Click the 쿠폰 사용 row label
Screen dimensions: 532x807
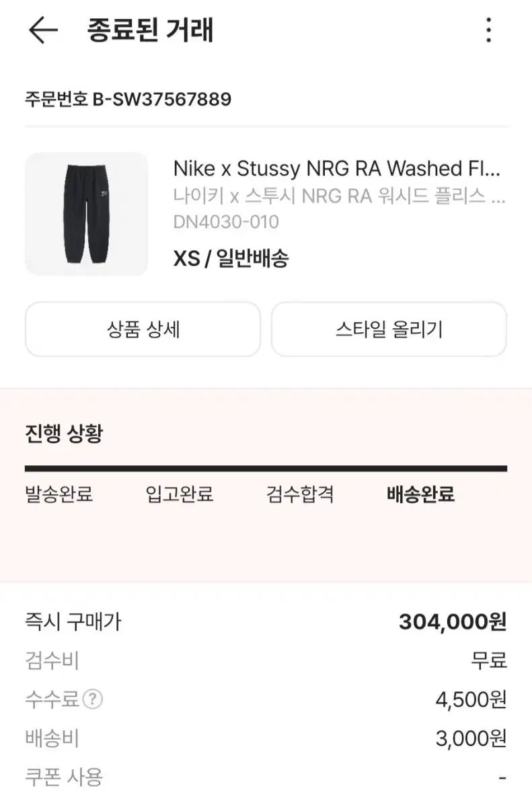click(x=64, y=778)
